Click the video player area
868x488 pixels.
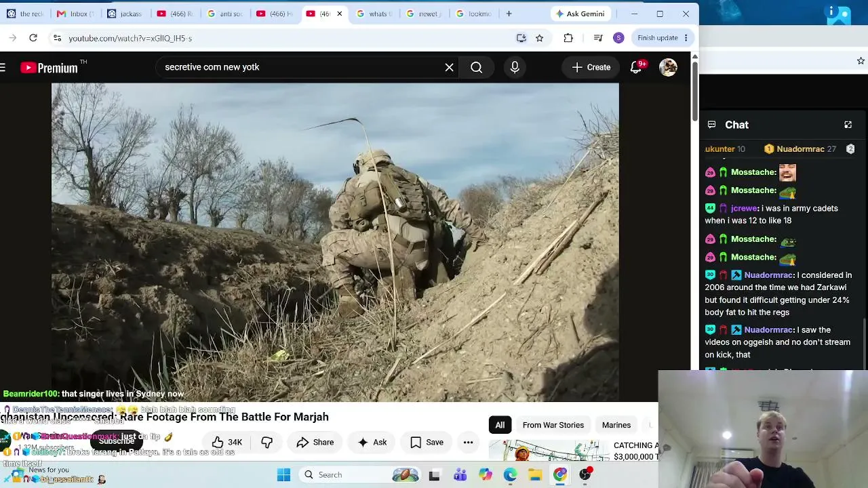(x=335, y=242)
